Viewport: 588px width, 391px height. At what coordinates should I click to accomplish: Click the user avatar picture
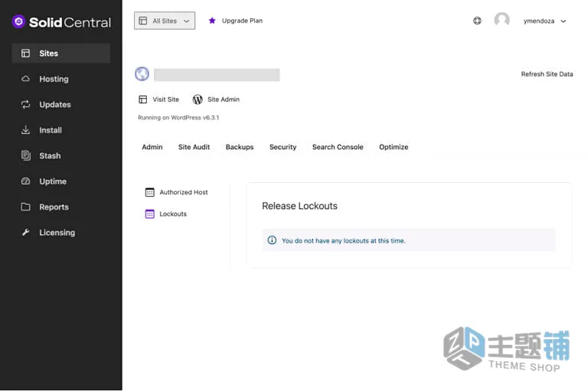pos(501,20)
